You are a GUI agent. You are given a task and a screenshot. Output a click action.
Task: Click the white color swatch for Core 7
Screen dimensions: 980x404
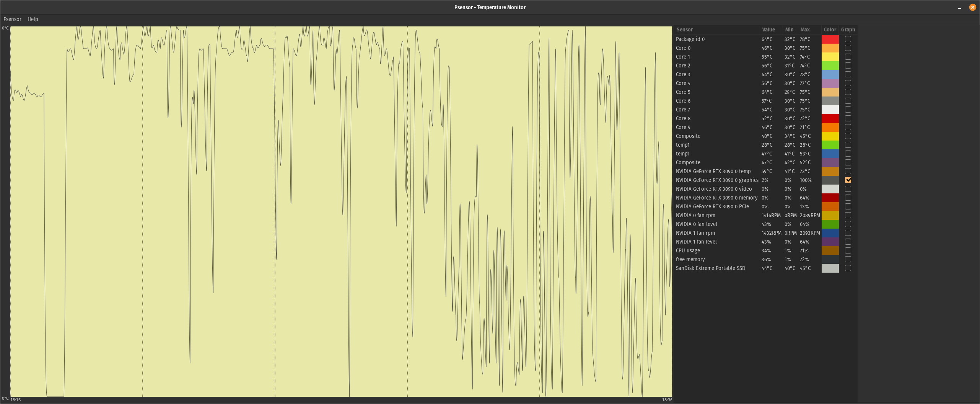pos(830,110)
